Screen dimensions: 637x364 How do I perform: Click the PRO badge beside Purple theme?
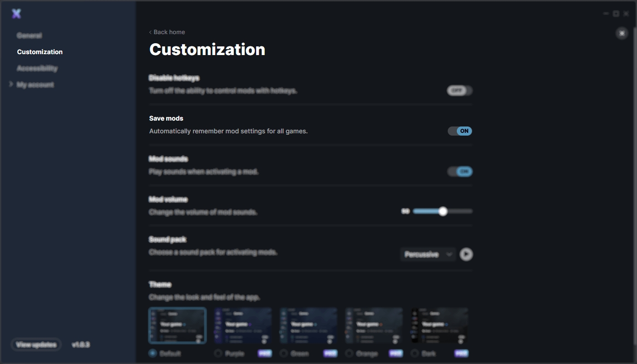pos(265,354)
